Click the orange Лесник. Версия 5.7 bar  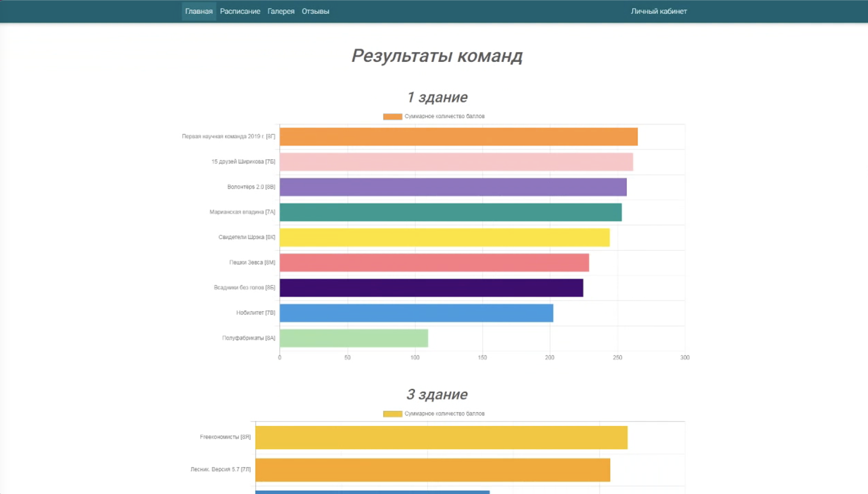[433, 470]
